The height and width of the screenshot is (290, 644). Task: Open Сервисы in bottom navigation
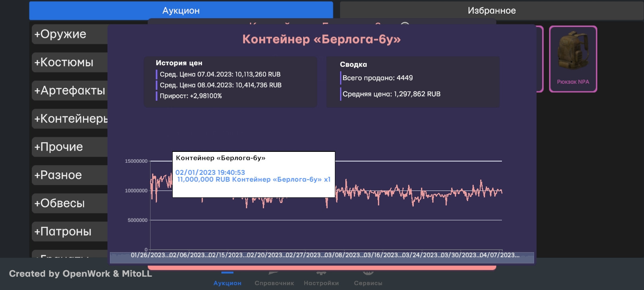(x=368, y=279)
